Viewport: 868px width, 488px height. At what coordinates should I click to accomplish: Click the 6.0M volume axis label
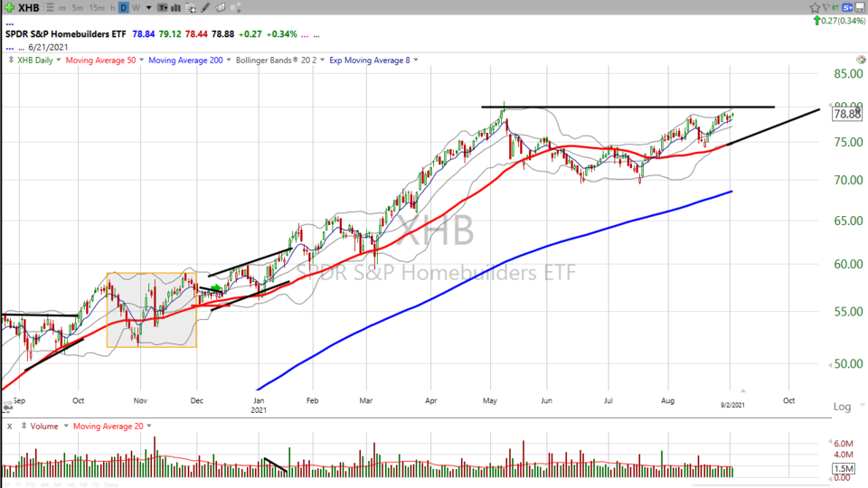pos(843,444)
